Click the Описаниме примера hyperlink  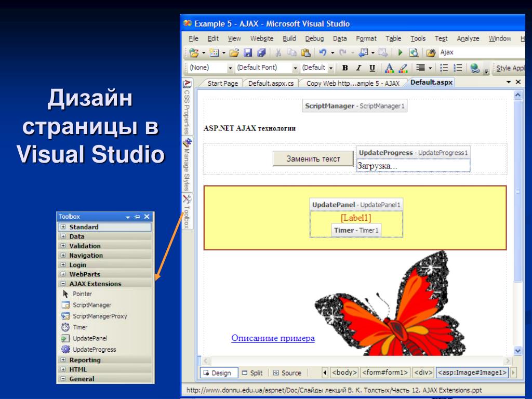click(x=273, y=338)
